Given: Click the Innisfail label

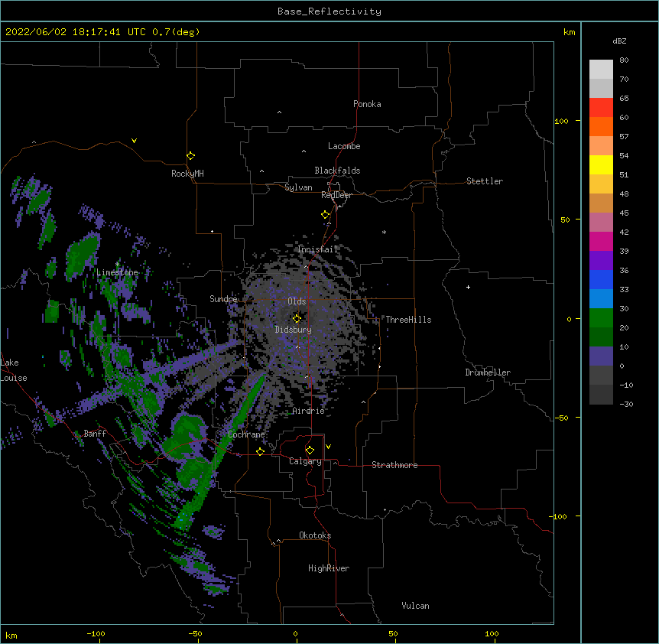Looking at the screenshot, I should point(318,249).
